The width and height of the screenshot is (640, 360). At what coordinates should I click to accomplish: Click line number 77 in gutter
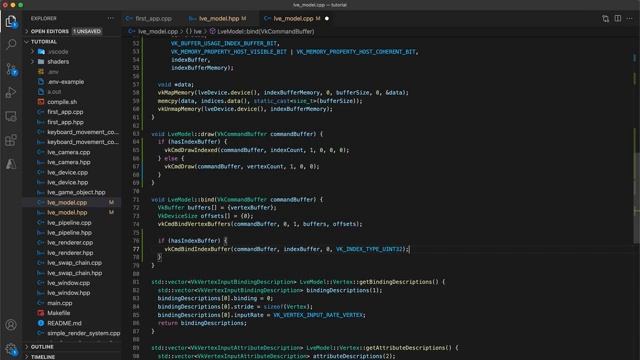tap(136, 249)
